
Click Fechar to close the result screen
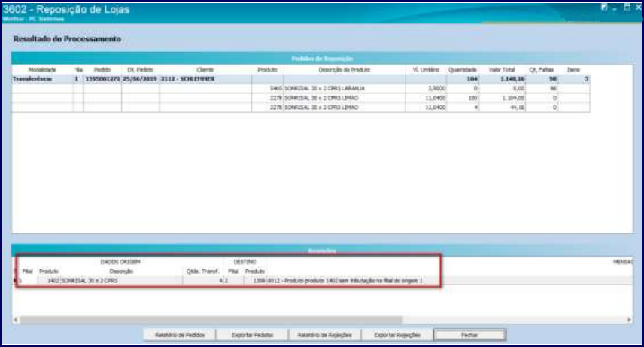point(469,335)
